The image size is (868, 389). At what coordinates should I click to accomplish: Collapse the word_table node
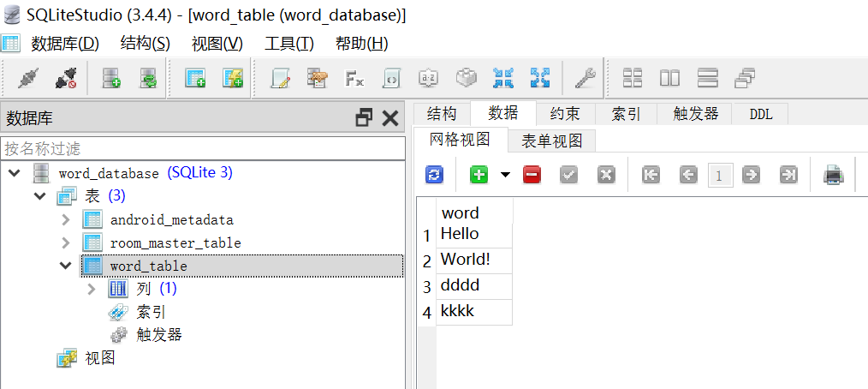66,266
